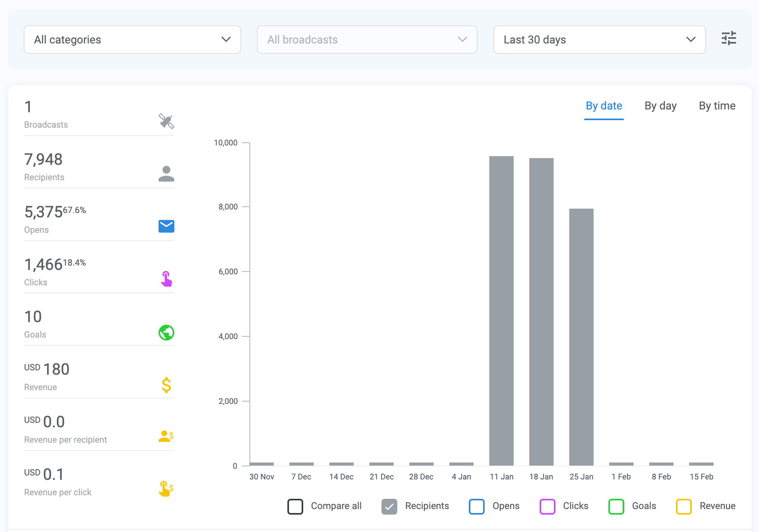
Task: Click the Revenue per recipient icon
Action: click(x=166, y=436)
